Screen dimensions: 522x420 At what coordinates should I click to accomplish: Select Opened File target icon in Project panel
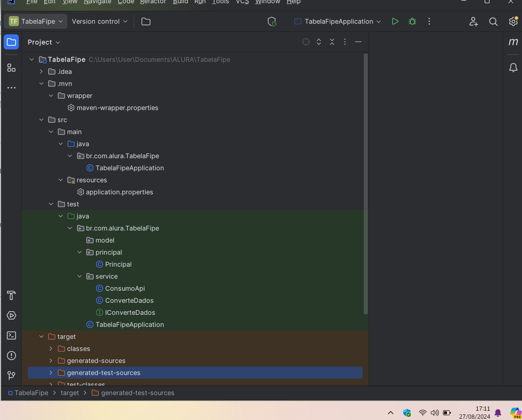click(306, 42)
